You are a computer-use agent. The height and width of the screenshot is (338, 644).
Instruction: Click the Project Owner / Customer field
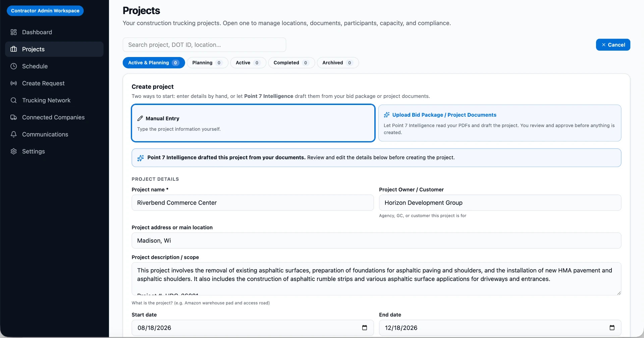(x=500, y=203)
